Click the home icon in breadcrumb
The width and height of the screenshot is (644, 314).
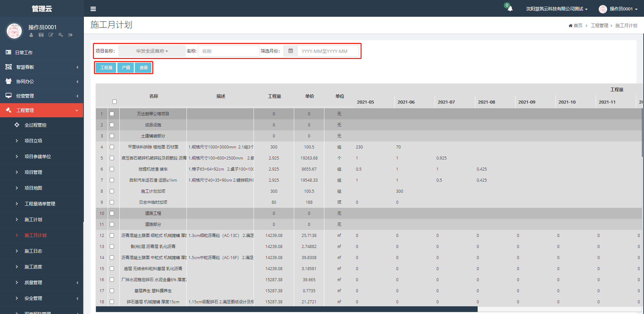(570, 26)
